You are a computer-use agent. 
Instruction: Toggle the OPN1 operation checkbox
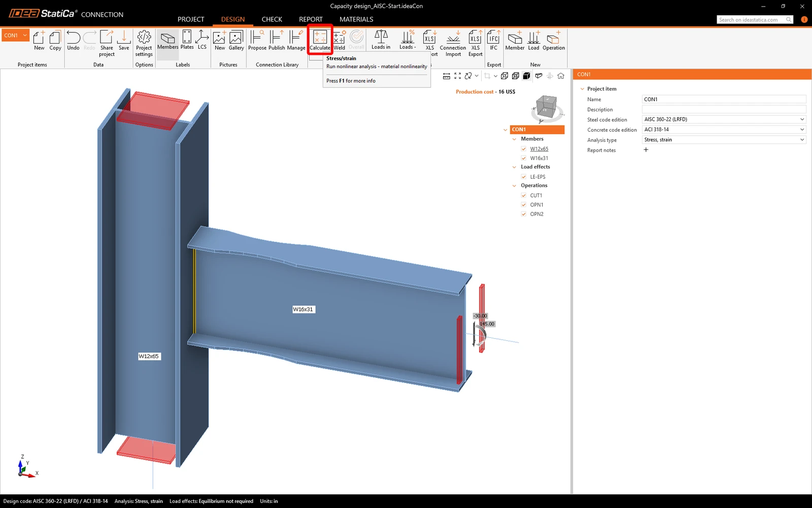pos(524,205)
